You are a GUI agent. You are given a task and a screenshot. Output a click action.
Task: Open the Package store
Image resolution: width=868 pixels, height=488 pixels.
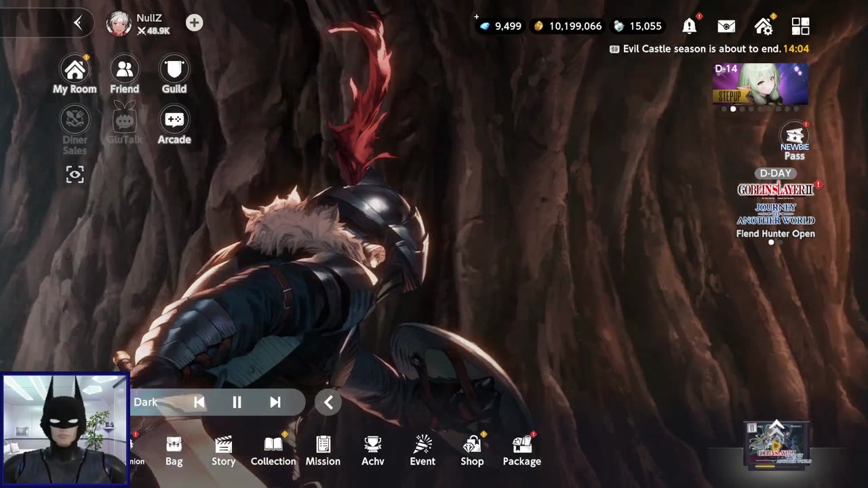[x=521, y=451]
